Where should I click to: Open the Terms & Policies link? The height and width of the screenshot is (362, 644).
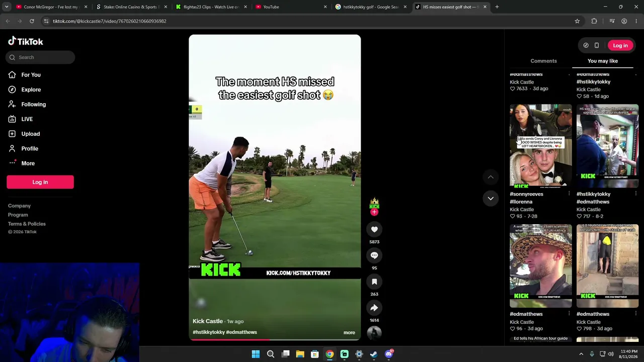pos(27,224)
